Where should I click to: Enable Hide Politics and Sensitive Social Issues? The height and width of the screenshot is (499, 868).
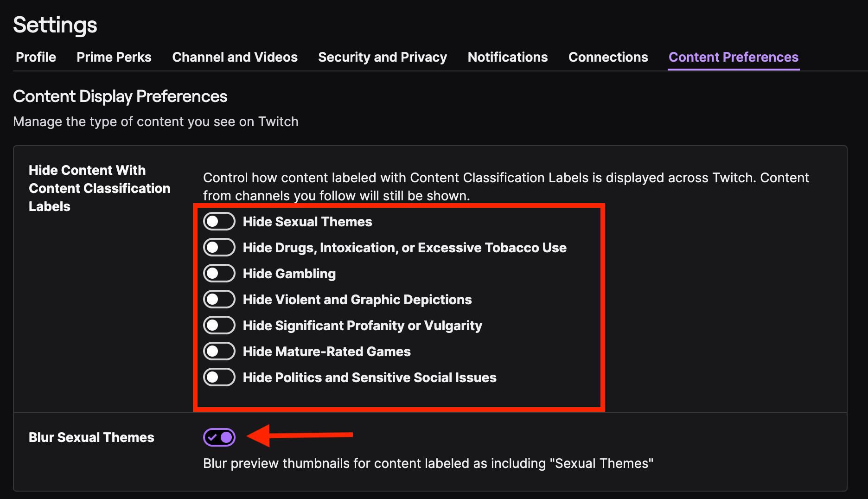(x=219, y=377)
